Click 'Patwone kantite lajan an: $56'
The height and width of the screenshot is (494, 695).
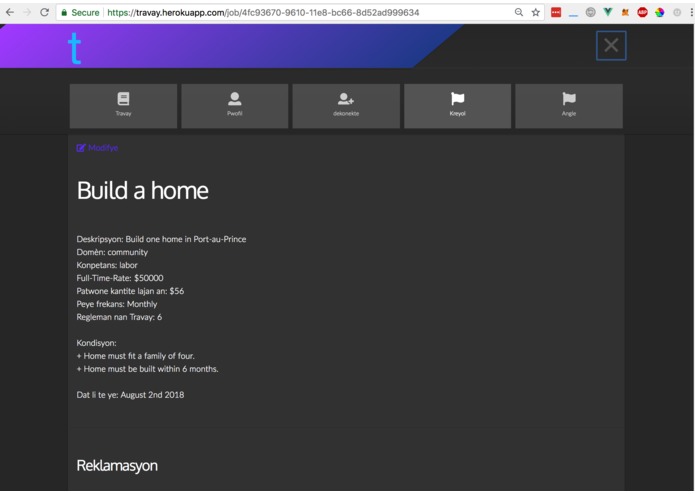pyautogui.click(x=130, y=291)
